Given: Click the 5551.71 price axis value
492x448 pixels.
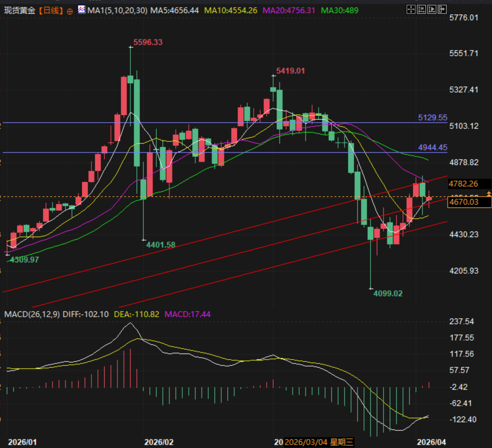Looking at the screenshot, I should (x=464, y=53).
